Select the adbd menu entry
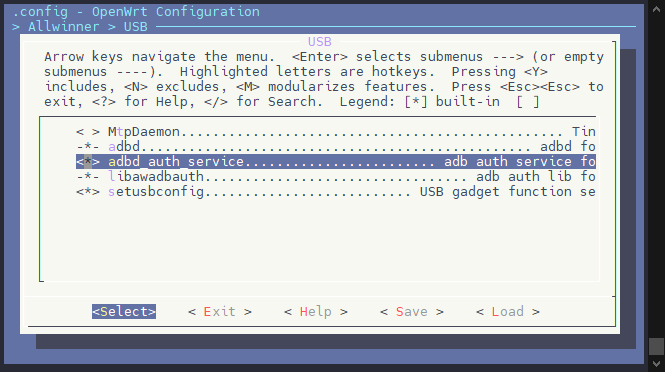This screenshot has width=665, height=372. point(336,147)
